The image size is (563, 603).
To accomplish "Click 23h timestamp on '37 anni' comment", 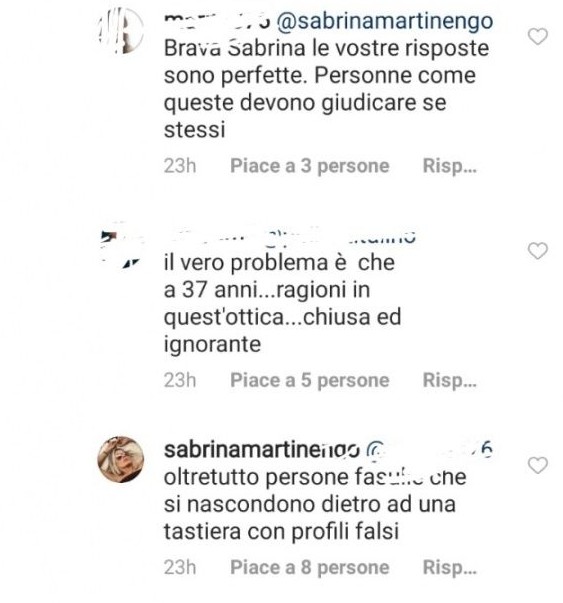I will pos(180,380).
